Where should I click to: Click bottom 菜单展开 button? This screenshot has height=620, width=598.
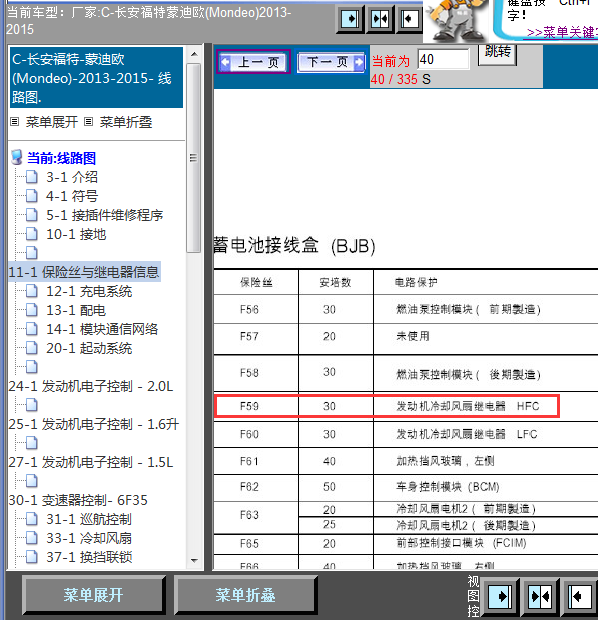93,595
